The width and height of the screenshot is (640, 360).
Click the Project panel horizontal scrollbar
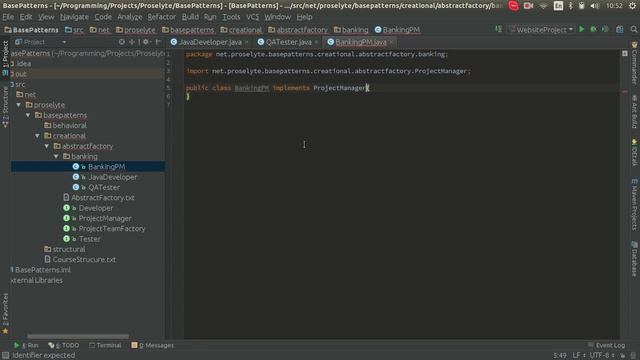(78, 337)
